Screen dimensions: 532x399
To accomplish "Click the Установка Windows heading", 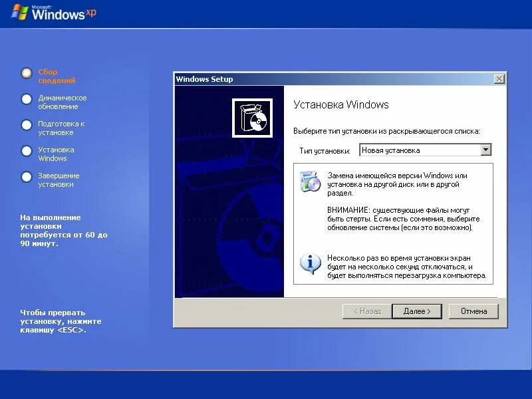I will point(340,104).
